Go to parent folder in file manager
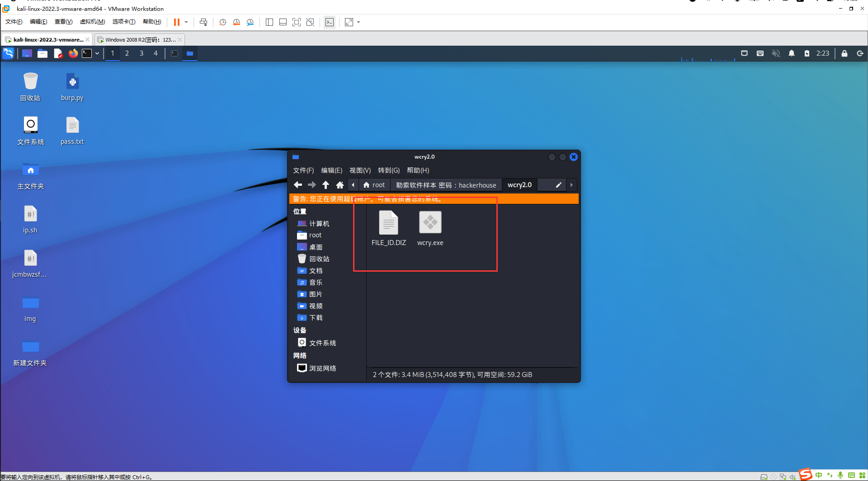The height and width of the screenshot is (481, 868). pos(325,185)
